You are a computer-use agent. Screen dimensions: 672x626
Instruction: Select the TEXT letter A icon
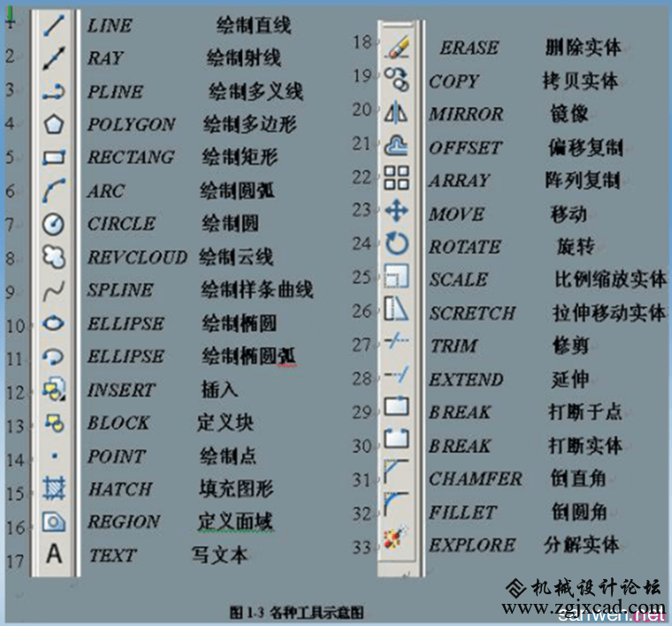(x=54, y=553)
